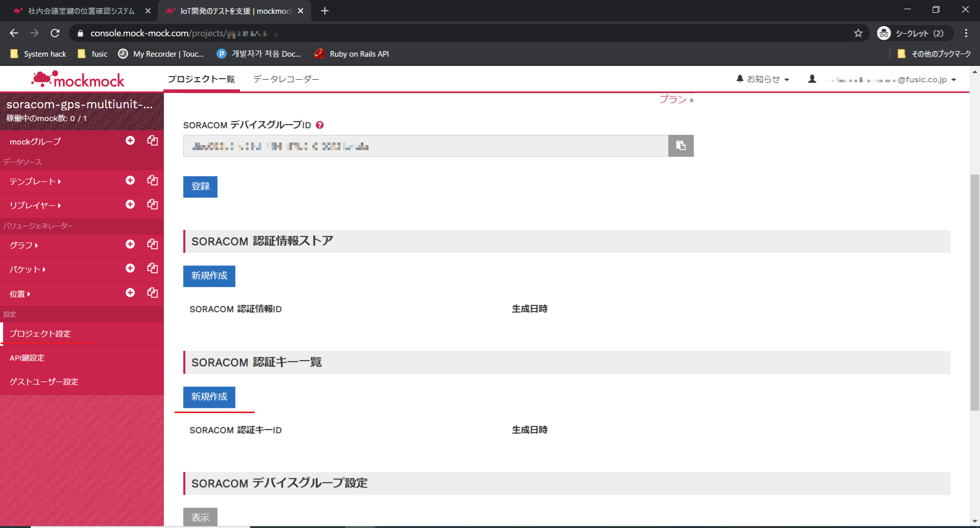
Task: Bookmark this page with star icon
Action: click(858, 33)
